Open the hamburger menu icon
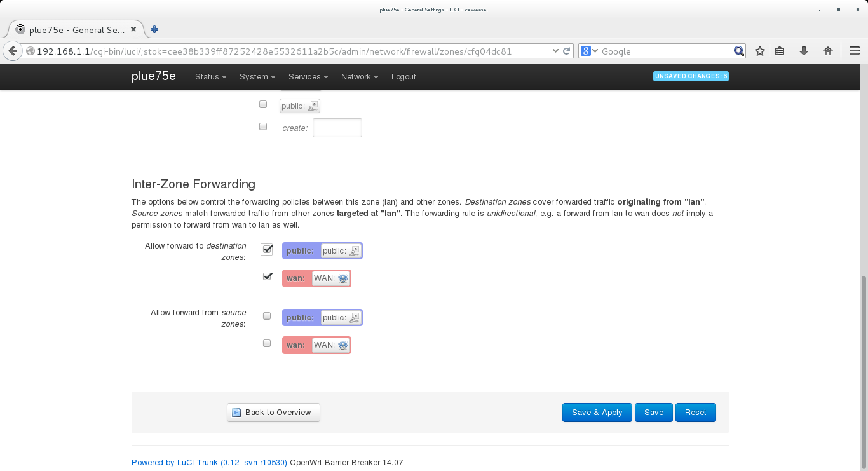The width and height of the screenshot is (868, 471). 855,51
